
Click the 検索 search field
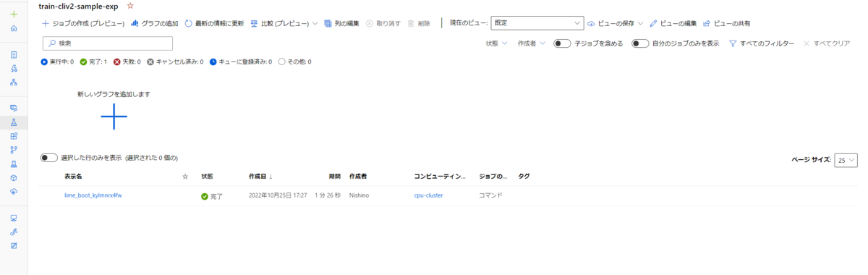pyautogui.click(x=107, y=43)
